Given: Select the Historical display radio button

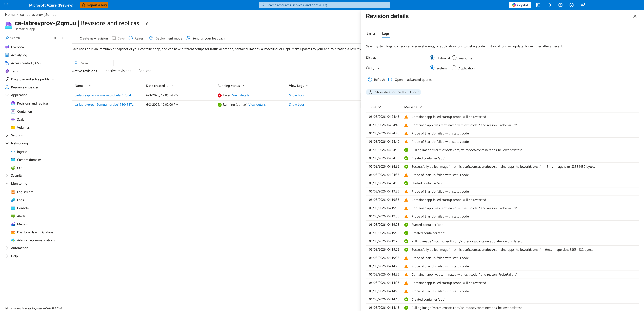Looking at the screenshot, I should tap(432, 58).
